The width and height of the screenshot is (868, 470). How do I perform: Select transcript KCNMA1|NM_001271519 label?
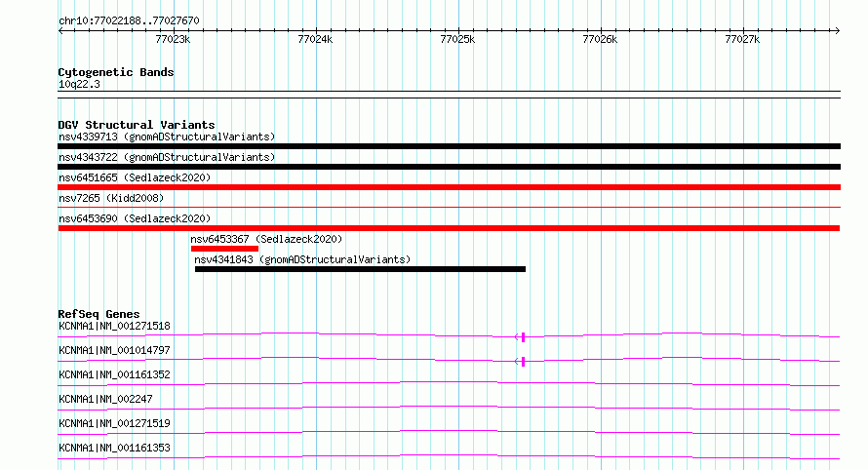(114, 423)
